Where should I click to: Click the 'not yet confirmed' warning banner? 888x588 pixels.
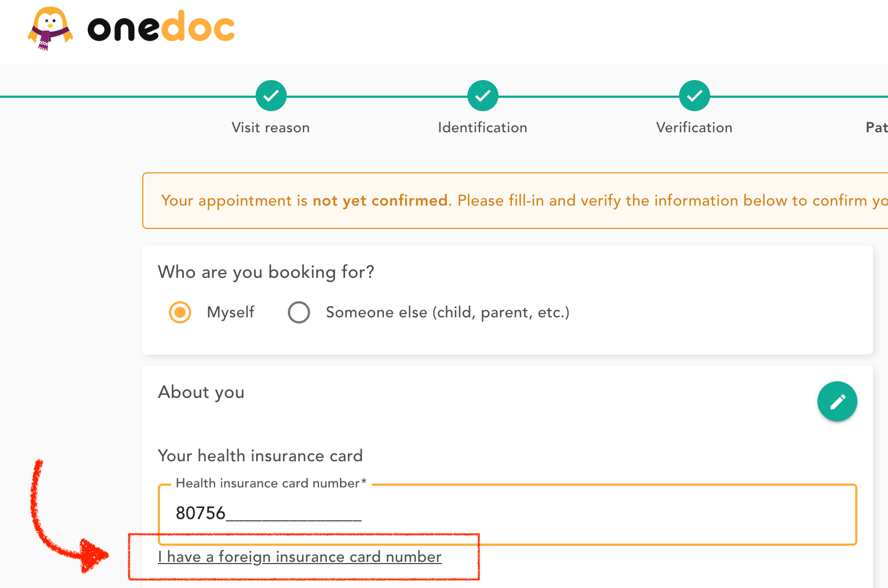pyautogui.click(x=515, y=201)
